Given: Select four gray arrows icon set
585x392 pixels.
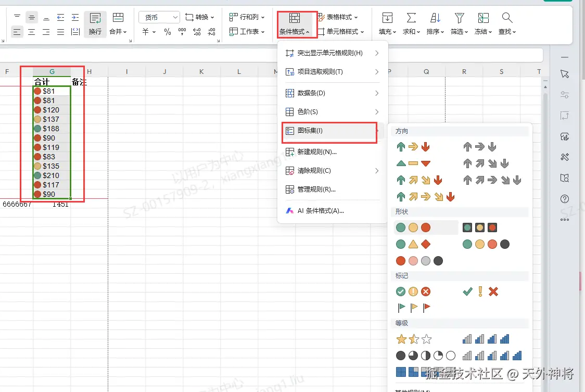Looking at the screenshot, I should coord(486,163).
